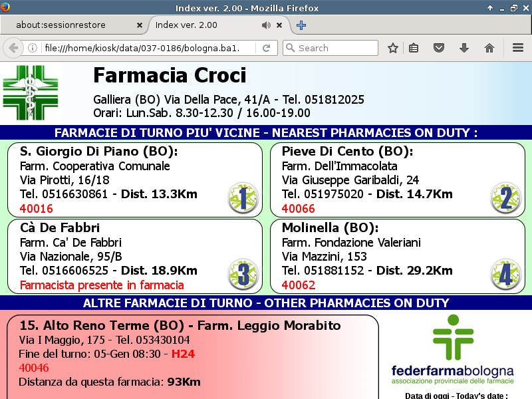
Task: Open the Pocket save icon
Action: 439,48
